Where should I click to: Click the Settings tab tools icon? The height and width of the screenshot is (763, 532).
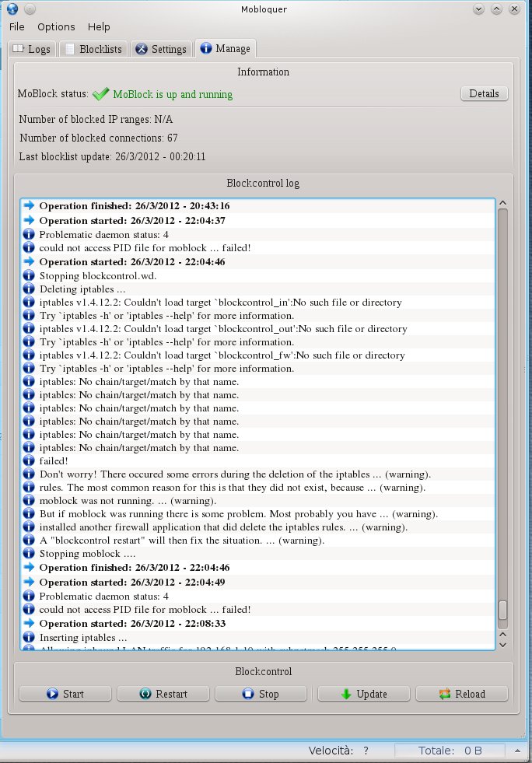coord(141,49)
